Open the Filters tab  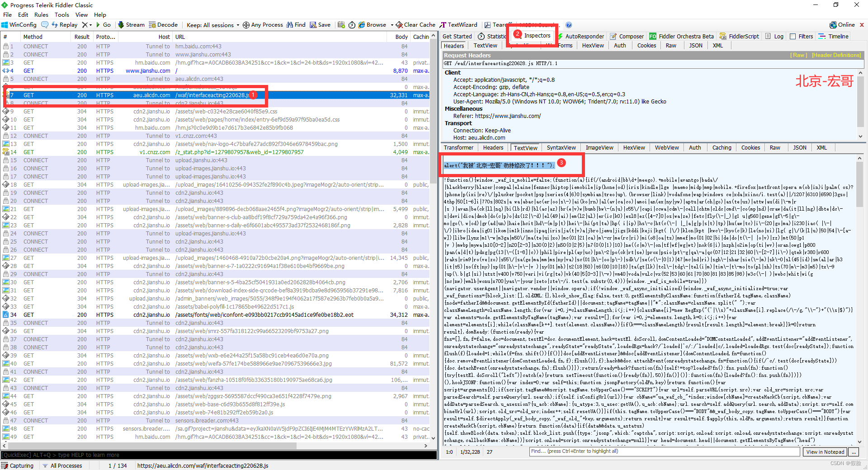tap(801, 37)
